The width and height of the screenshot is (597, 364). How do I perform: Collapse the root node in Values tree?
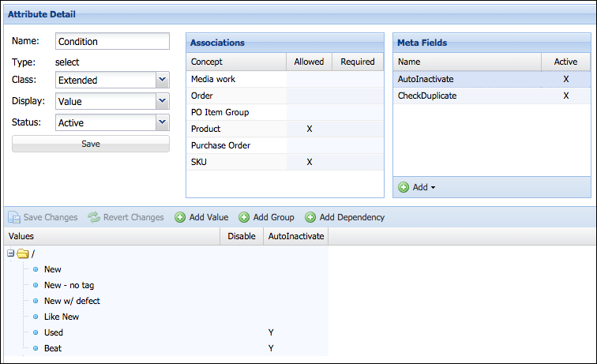pos(11,253)
